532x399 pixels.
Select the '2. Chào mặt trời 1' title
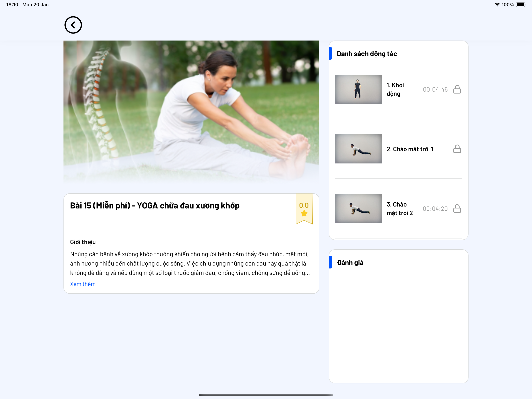pos(410,149)
